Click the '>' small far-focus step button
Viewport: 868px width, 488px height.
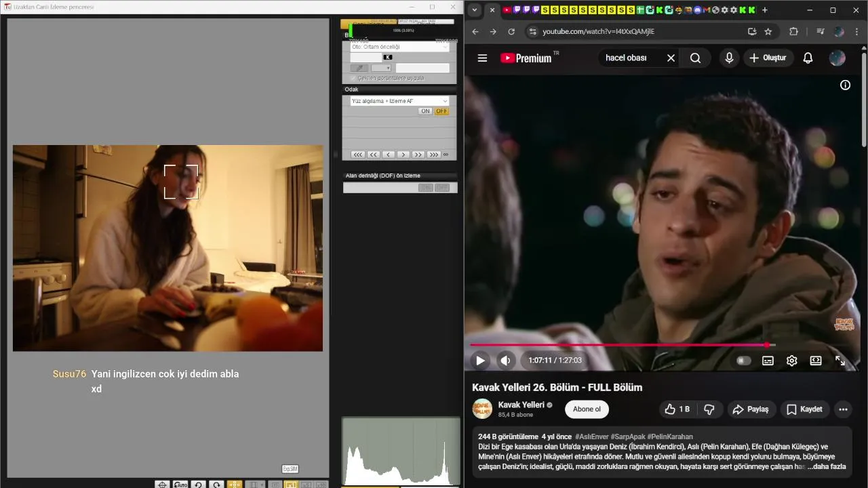[x=403, y=155]
